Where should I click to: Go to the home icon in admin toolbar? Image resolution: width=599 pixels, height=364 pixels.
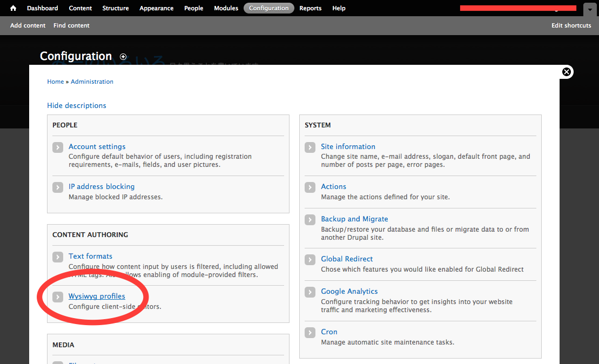point(13,8)
